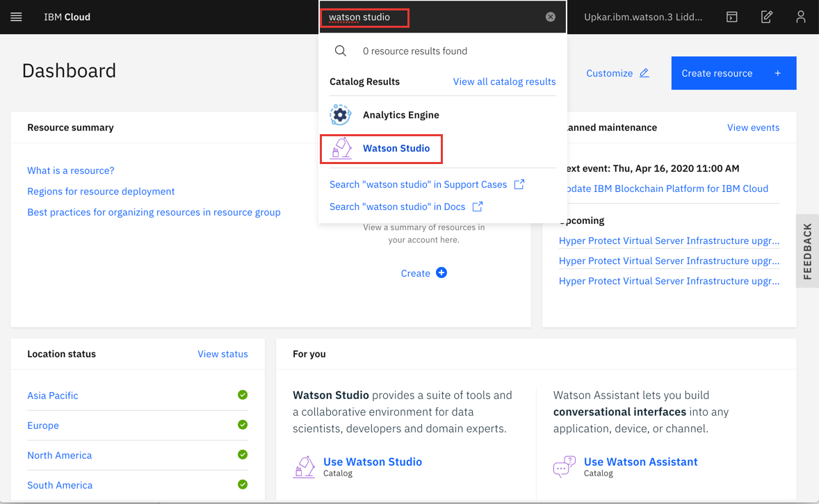
Task: Click Next event Thu, Apr 16, 2020 text
Action: click(x=653, y=169)
